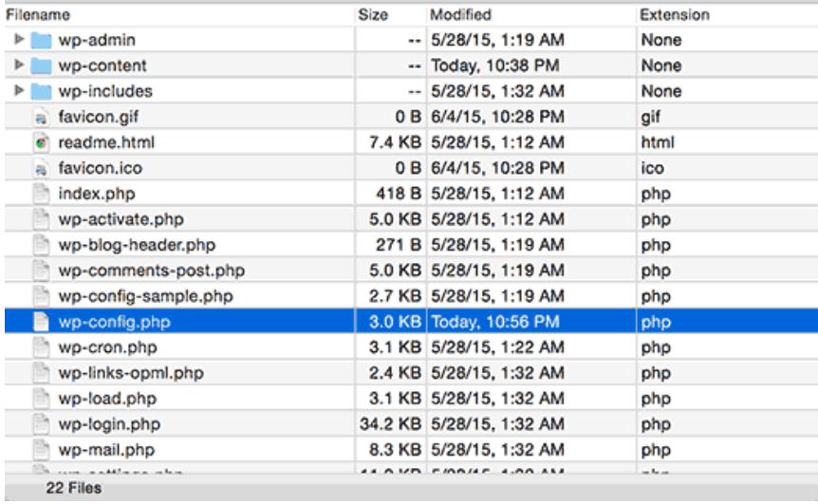818x504 pixels.
Task: Sort by the Modified column header
Action: pos(460,14)
